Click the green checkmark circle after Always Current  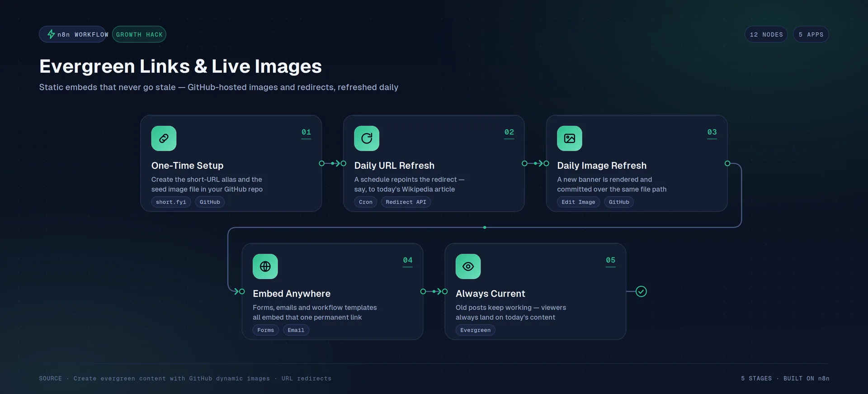click(x=641, y=291)
